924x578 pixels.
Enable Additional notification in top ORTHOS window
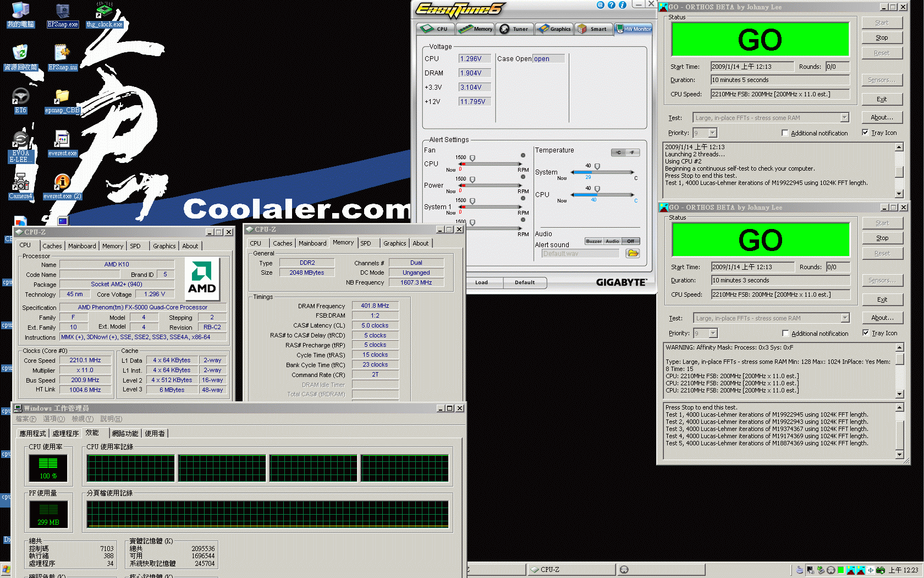pyautogui.click(x=785, y=133)
